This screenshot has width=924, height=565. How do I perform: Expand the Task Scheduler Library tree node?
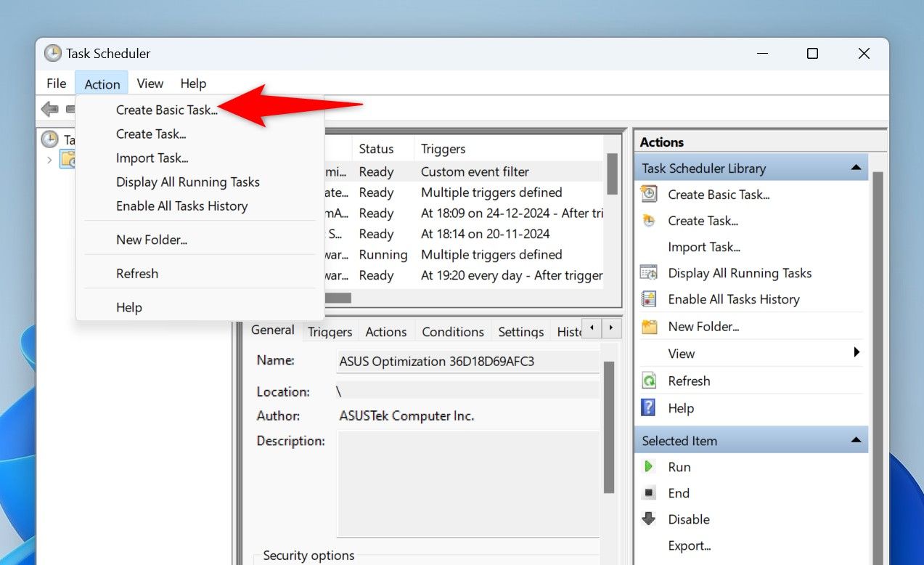pos(49,160)
